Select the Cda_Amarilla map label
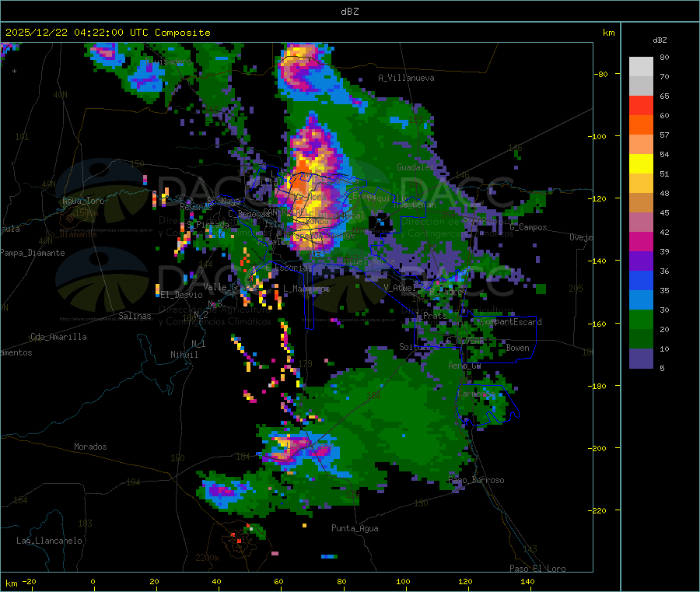Screen dimensions: 700x592 pyautogui.click(x=58, y=337)
